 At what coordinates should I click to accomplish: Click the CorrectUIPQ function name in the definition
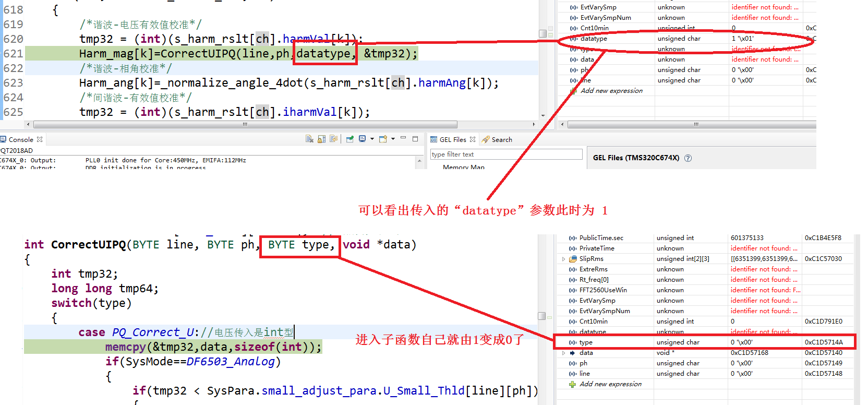(88, 245)
